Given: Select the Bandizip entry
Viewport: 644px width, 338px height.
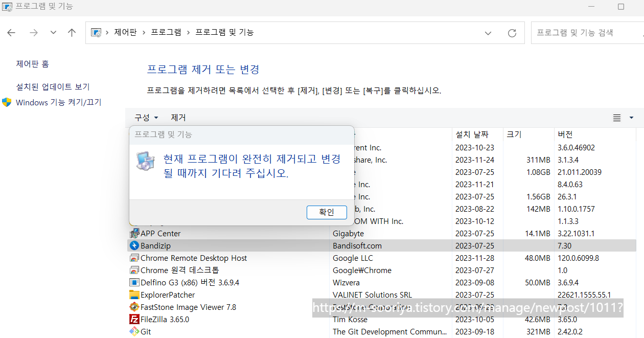Looking at the screenshot, I should 155,246.
